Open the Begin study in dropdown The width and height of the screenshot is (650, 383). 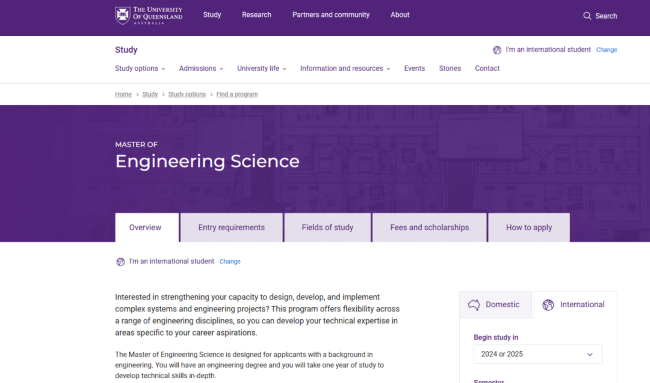(x=538, y=354)
